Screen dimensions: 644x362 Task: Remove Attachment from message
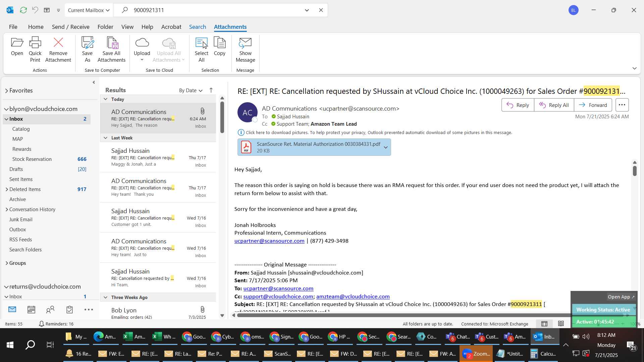pos(58,49)
